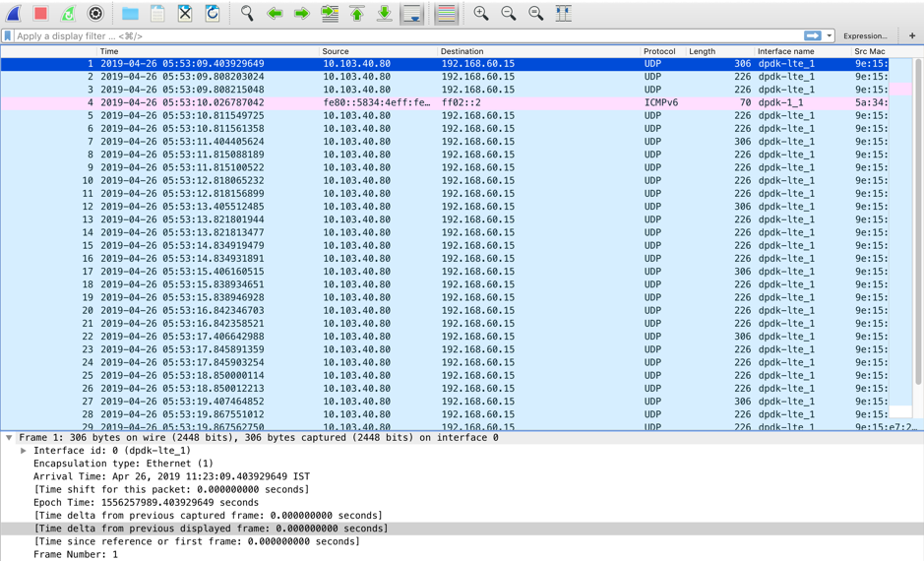This screenshot has width=924, height=561.
Task: Open the Expression... filter builder
Action: pyautogui.click(x=865, y=36)
